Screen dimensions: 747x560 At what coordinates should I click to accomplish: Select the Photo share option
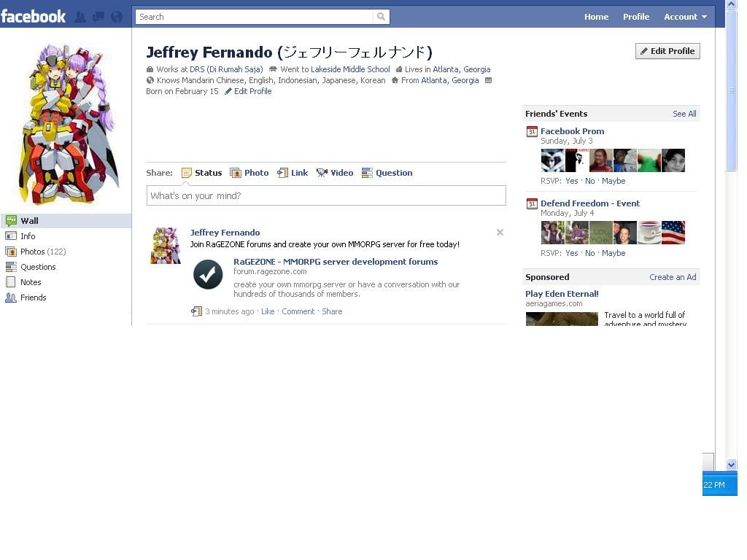[249, 173]
